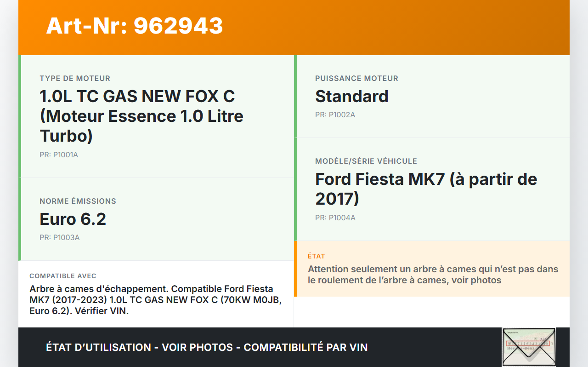Select the Euro 6.2 emissions value
Viewport: 588px width, 367px height.
point(73,219)
